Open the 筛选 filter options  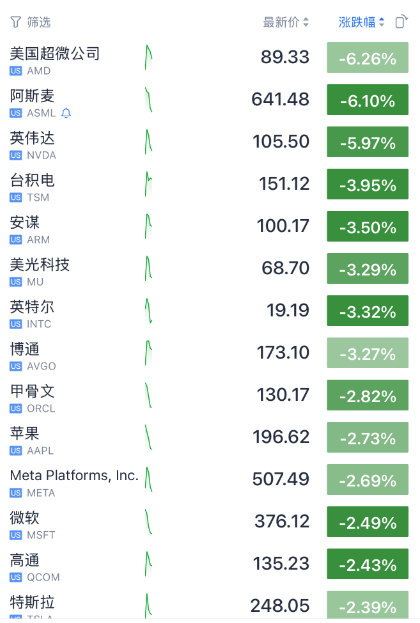pos(31,22)
